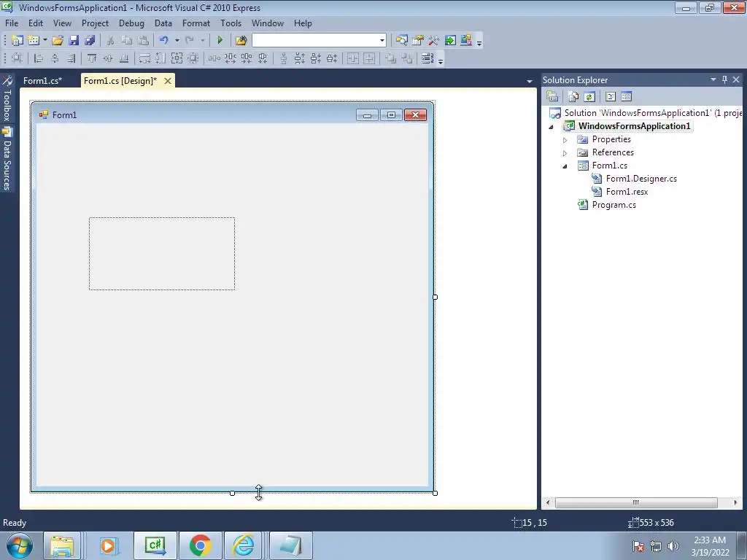The width and height of the screenshot is (747, 560).
Task: Click View Designer icon in Solution Explorer
Action: (x=627, y=97)
